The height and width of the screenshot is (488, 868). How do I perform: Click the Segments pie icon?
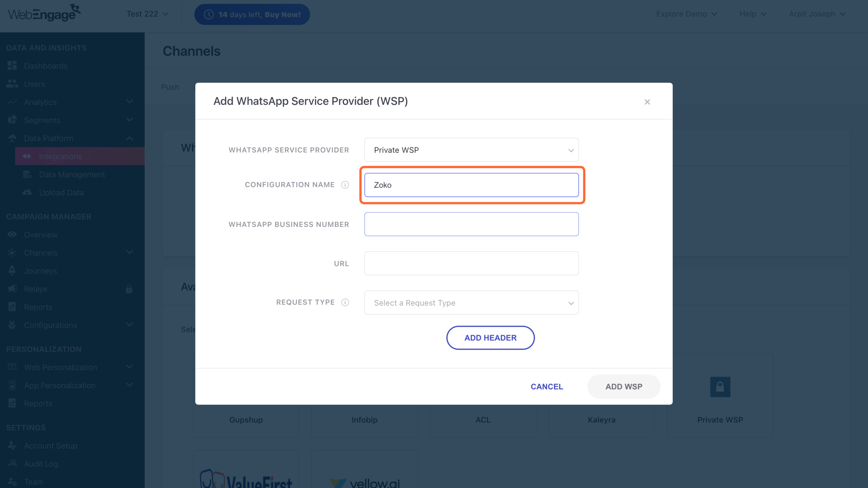(12, 120)
